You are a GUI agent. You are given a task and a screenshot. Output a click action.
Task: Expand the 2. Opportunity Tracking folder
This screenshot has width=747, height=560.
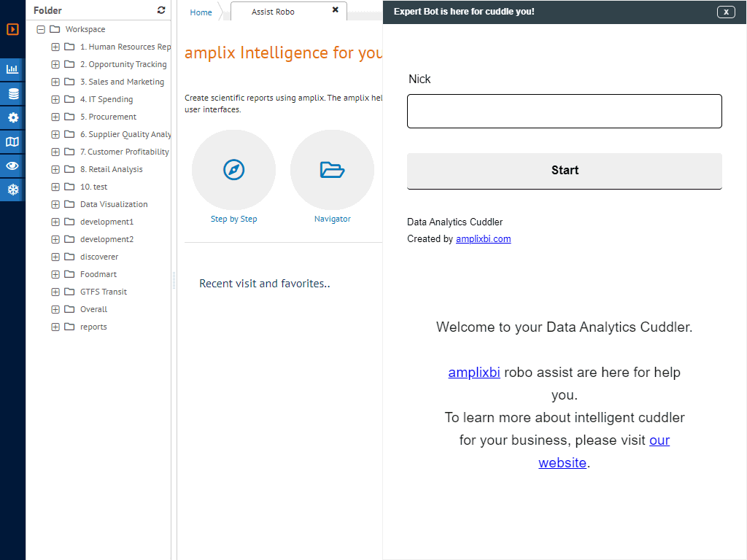55,64
